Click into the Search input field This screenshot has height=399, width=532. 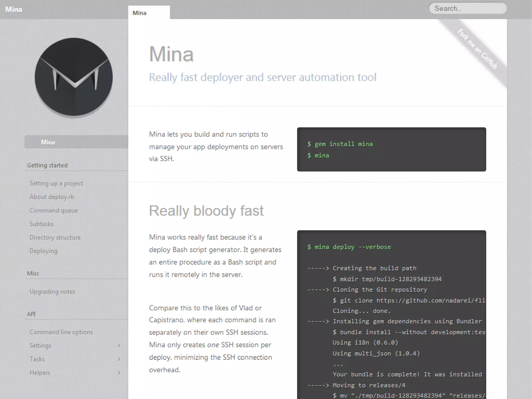point(468,9)
